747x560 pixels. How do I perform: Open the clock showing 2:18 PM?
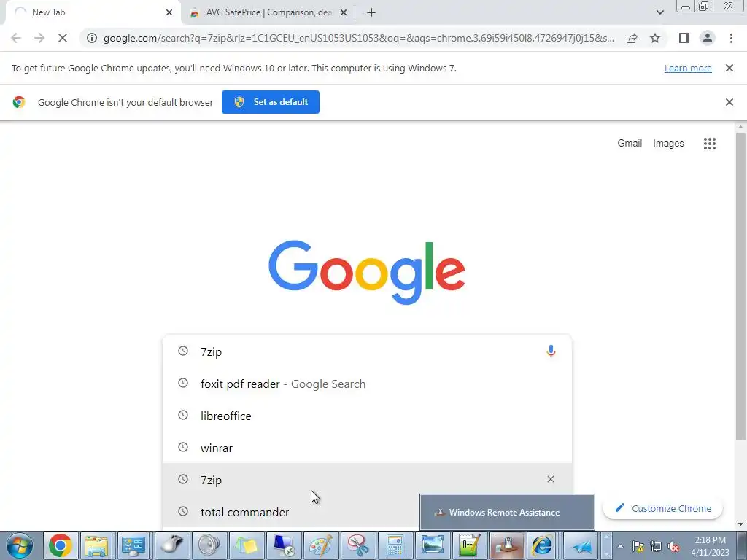point(711,546)
